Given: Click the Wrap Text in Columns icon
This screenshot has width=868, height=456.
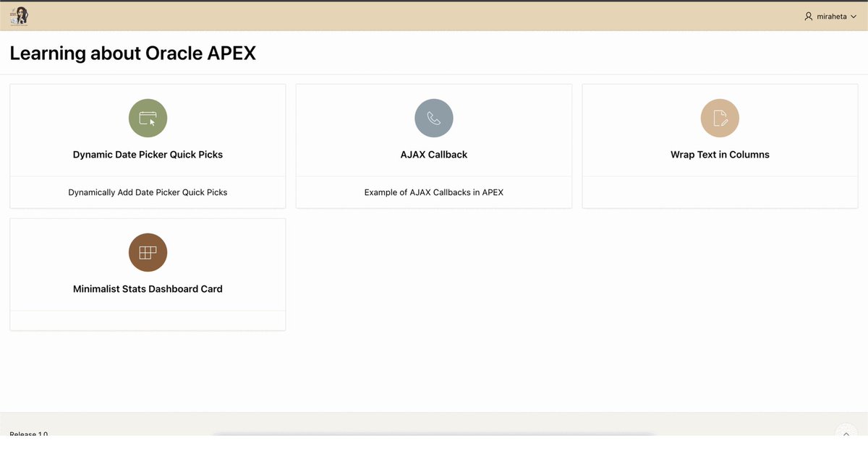Looking at the screenshot, I should pos(720,118).
